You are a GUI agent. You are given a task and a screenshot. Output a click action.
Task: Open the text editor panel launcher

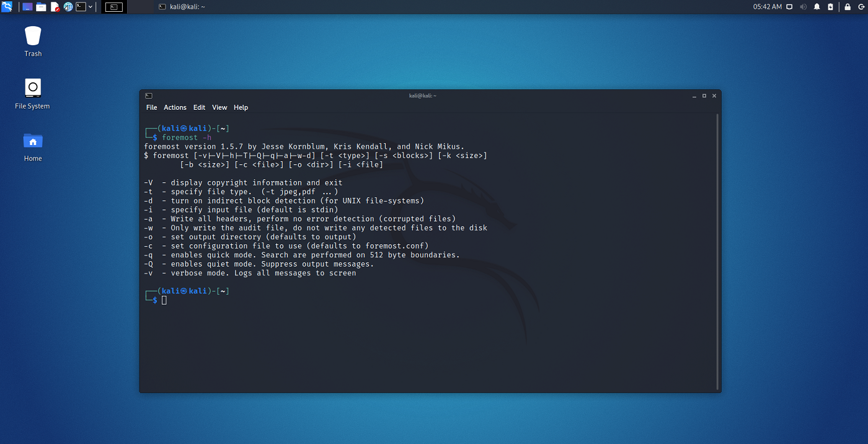tap(55, 7)
